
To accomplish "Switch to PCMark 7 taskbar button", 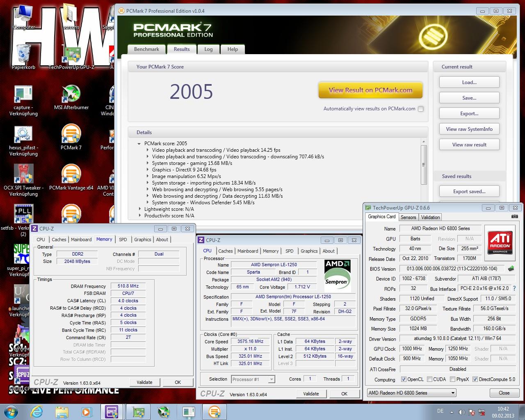I will [x=214, y=411].
